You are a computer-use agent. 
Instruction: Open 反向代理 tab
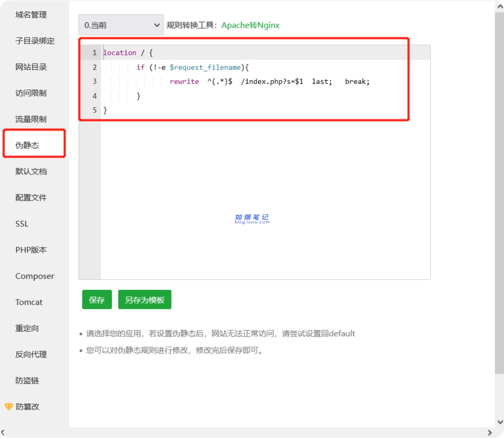pyautogui.click(x=31, y=354)
